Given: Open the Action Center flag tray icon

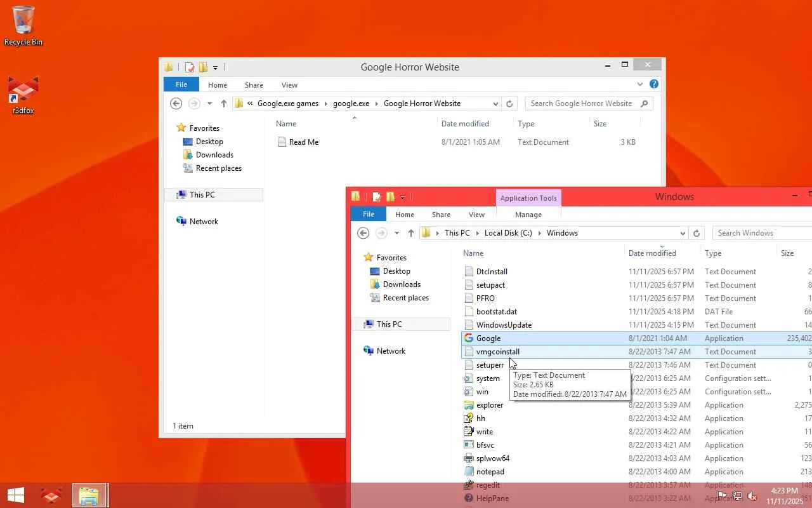Looking at the screenshot, I should pyautogui.click(x=722, y=496).
